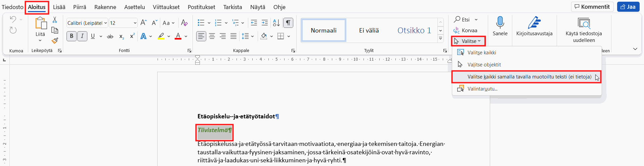Click the Jaa share button

click(628, 7)
